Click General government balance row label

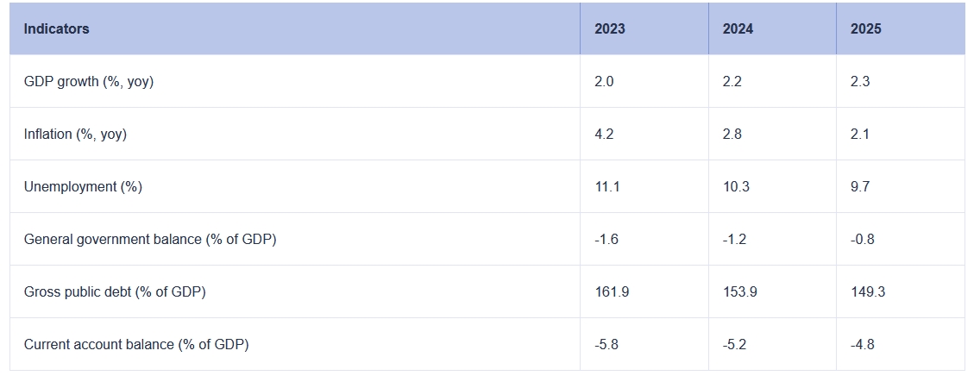[x=150, y=239]
